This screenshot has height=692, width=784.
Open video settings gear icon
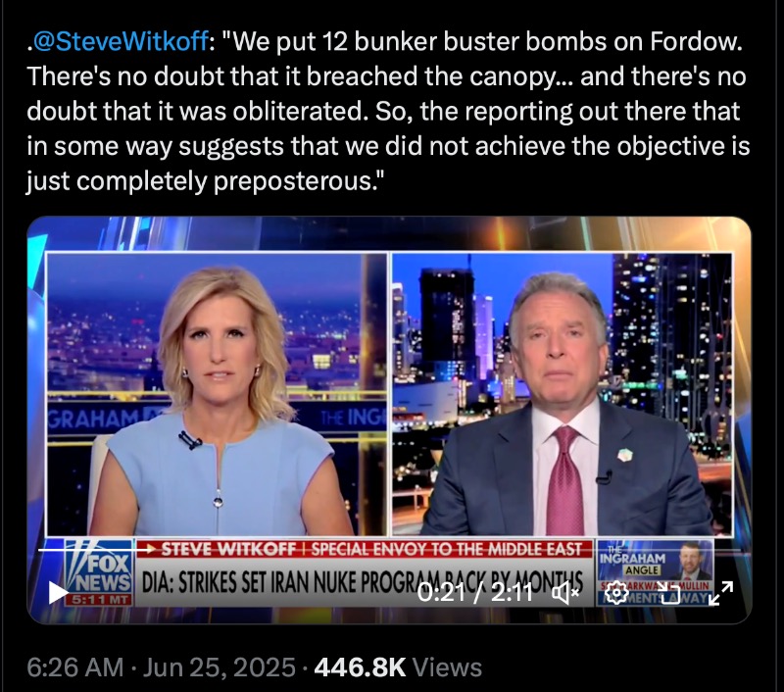(x=616, y=593)
